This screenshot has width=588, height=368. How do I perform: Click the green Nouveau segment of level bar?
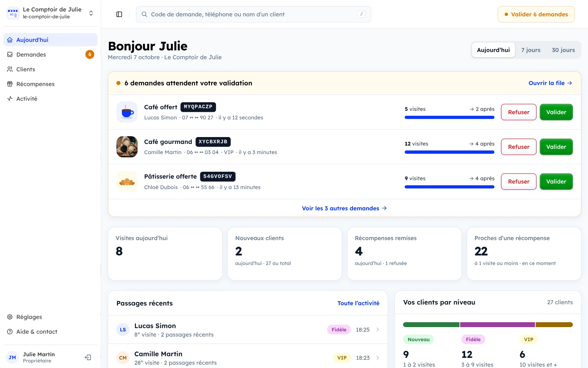coord(431,325)
